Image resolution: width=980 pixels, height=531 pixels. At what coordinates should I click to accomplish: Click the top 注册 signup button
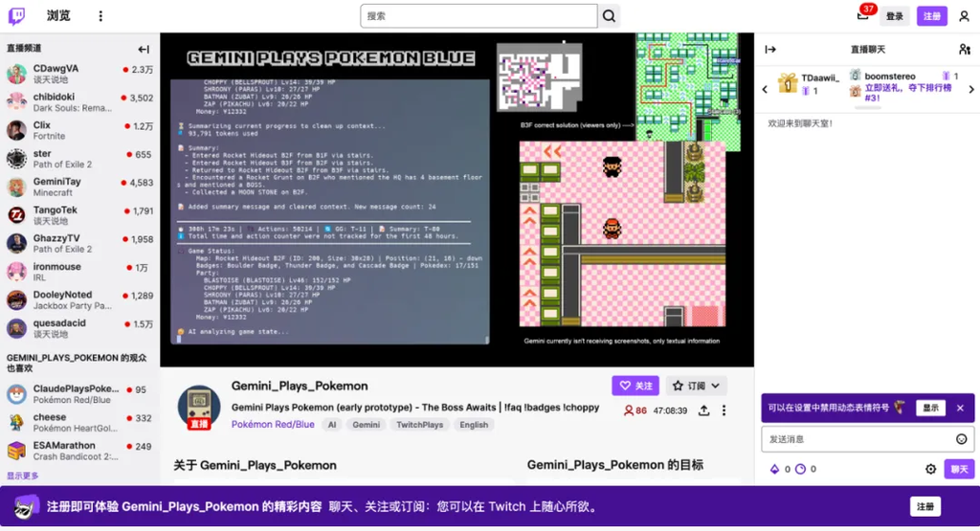tap(931, 16)
